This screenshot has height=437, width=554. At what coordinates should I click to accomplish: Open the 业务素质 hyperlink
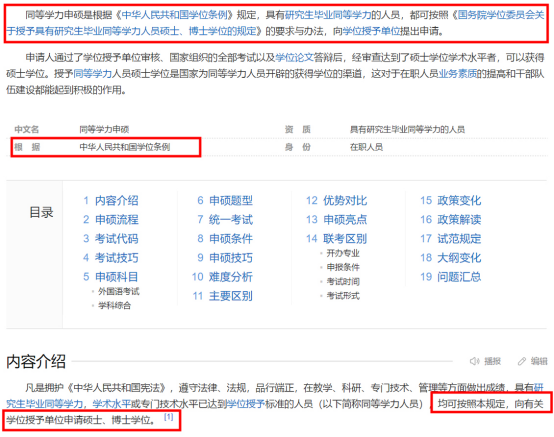pyautogui.click(x=457, y=73)
